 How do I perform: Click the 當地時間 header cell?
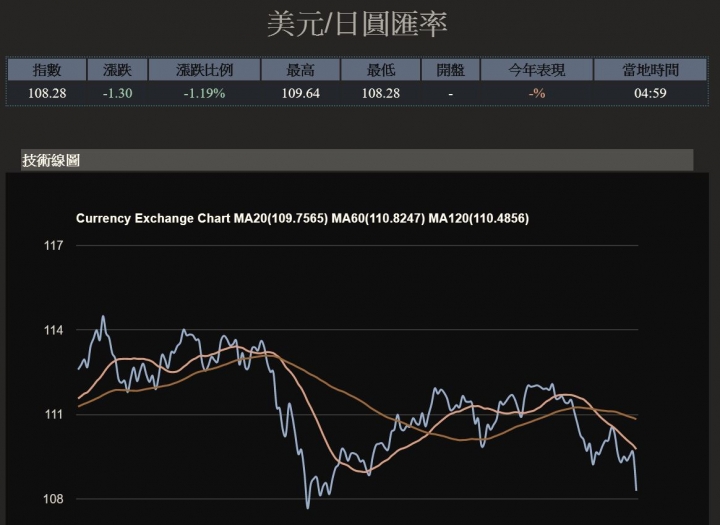tap(650, 70)
